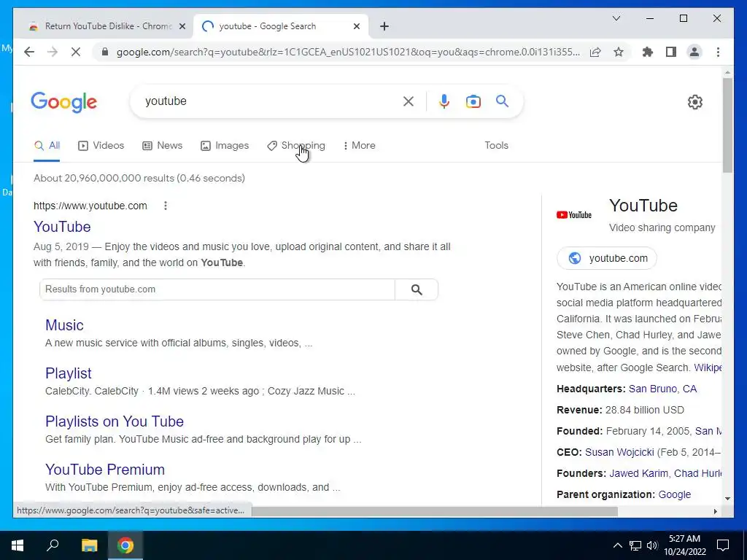Click the scroll down arrow on vertical scrollbar
Image resolution: width=747 pixels, height=560 pixels.
[x=727, y=499]
